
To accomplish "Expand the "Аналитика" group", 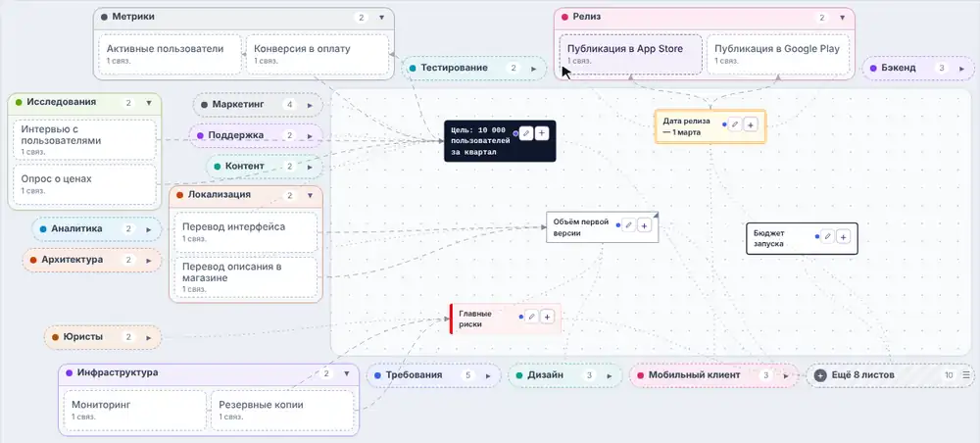I will pos(149,229).
